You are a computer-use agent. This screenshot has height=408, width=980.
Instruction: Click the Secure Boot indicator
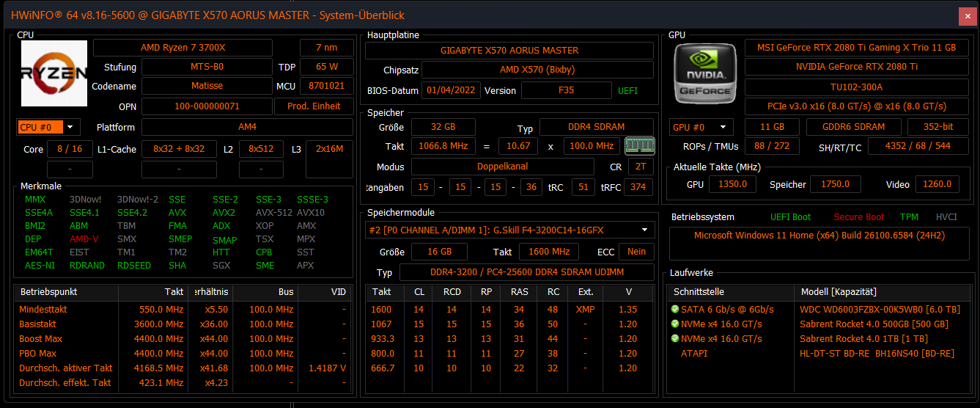pos(858,216)
